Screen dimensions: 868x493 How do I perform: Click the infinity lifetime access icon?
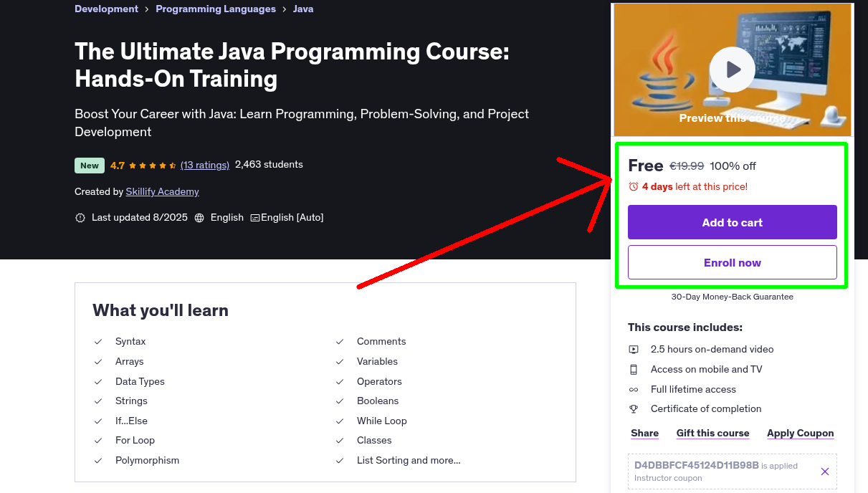(634, 390)
